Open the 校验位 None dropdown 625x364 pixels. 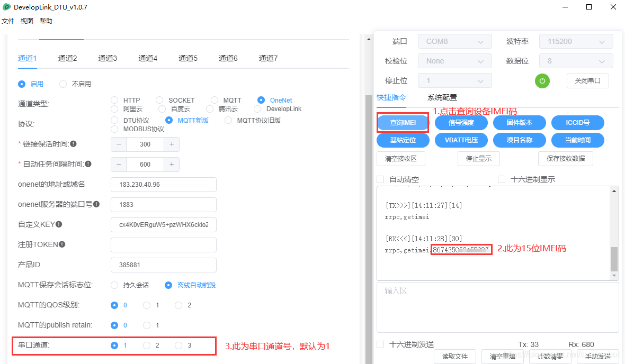[x=454, y=60]
